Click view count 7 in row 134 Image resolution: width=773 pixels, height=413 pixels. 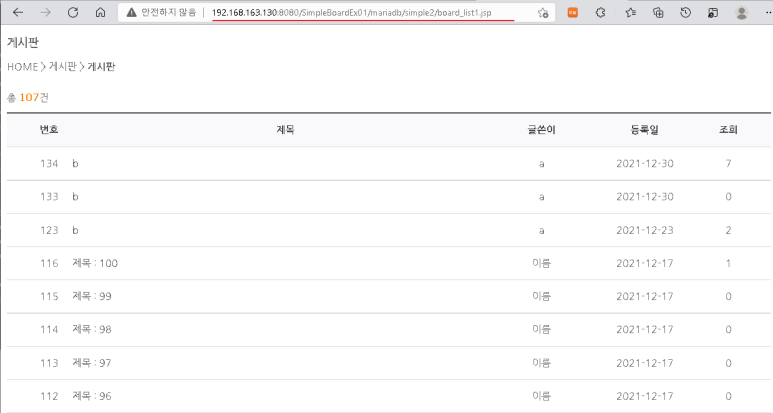(728, 164)
